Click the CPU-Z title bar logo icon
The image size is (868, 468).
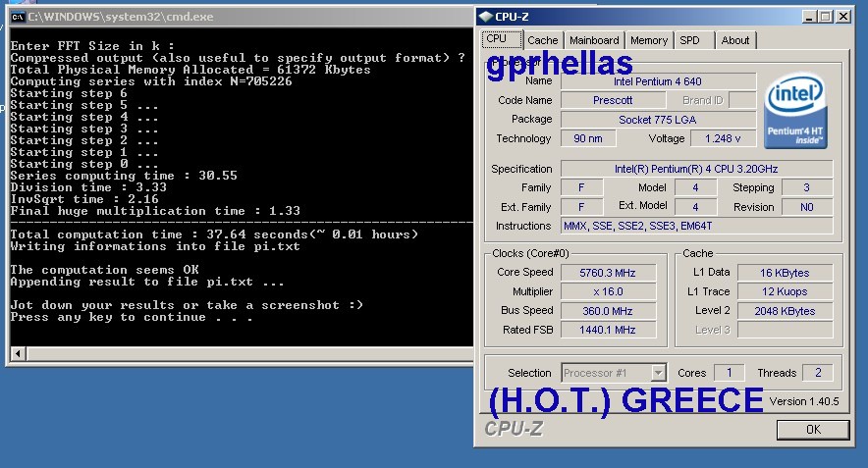[x=485, y=17]
